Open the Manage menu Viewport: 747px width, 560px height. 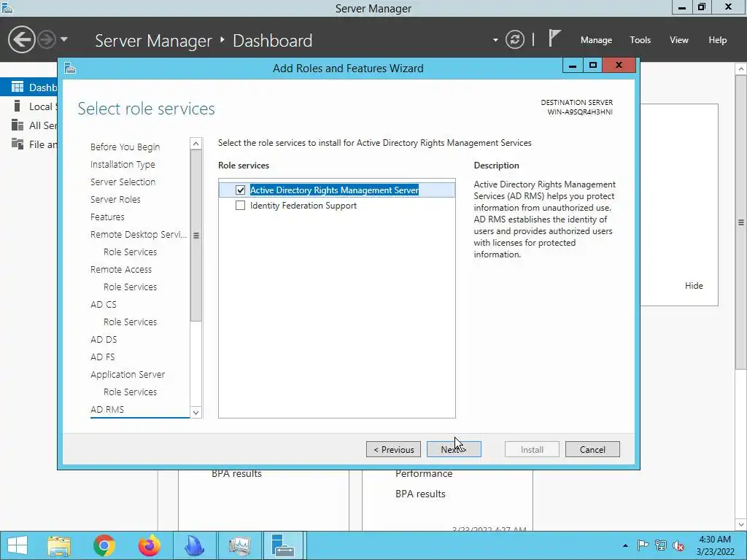click(596, 40)
